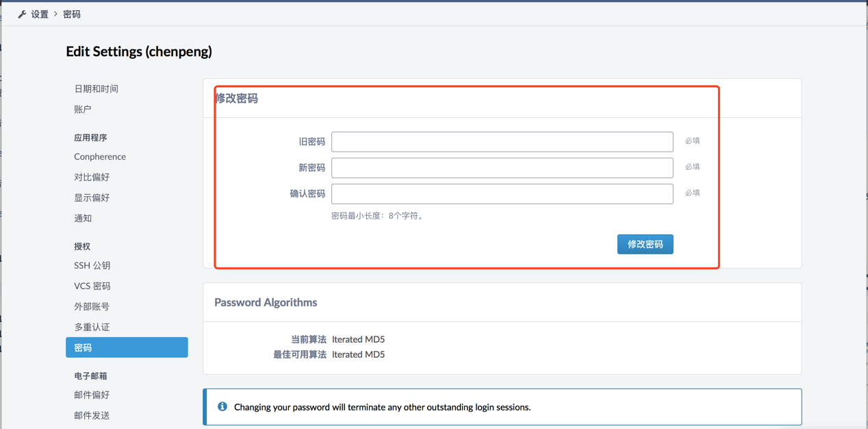868x429 pixels.
Task: Focus the 旧密码 input field
Action: point(502,142)
